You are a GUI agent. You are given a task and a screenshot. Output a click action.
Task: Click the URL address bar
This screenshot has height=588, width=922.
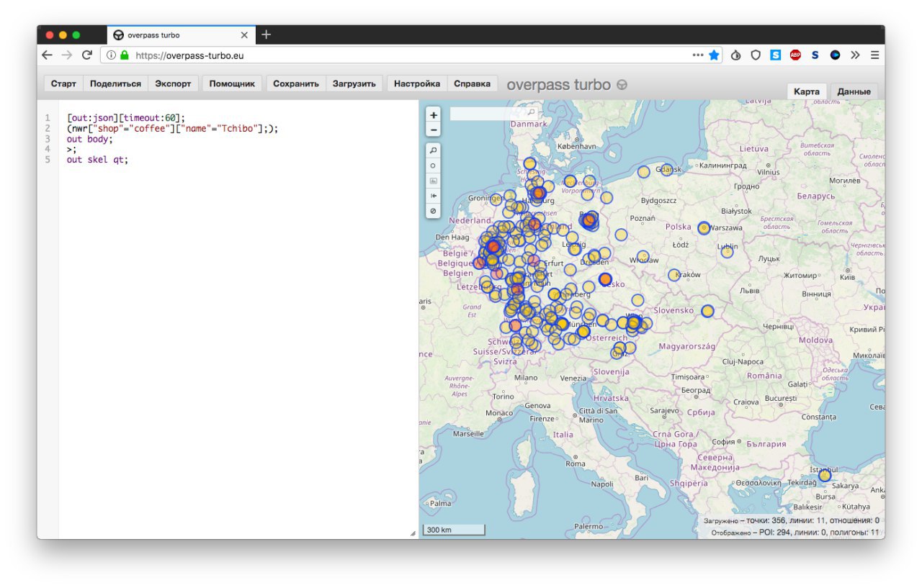click(411, 55)
